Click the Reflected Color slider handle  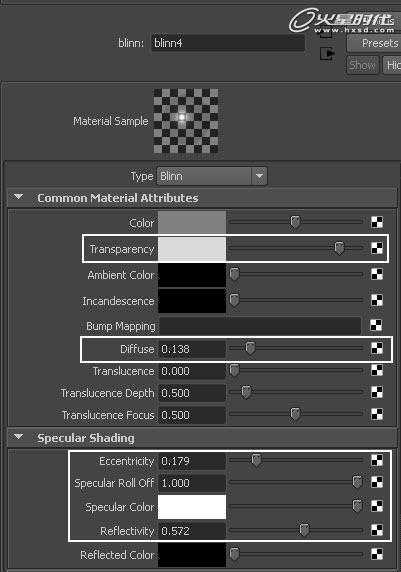click(234, 554)
